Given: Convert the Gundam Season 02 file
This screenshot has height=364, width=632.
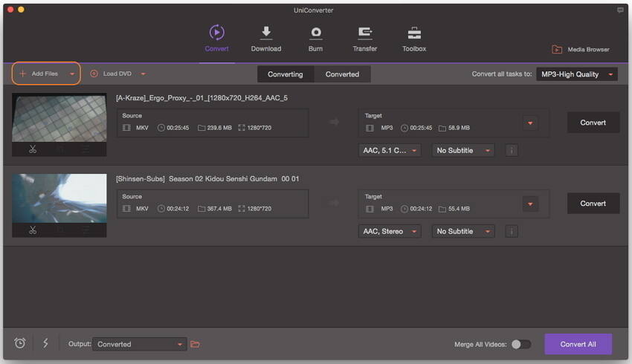Looking at the screenshot, I should point(593,204).
